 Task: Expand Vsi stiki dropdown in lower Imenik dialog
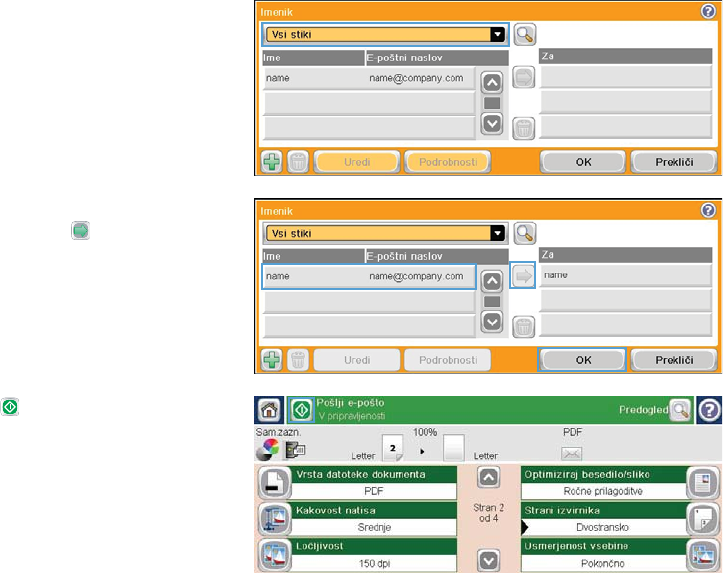pyautogui.click(x=385, y=233)
